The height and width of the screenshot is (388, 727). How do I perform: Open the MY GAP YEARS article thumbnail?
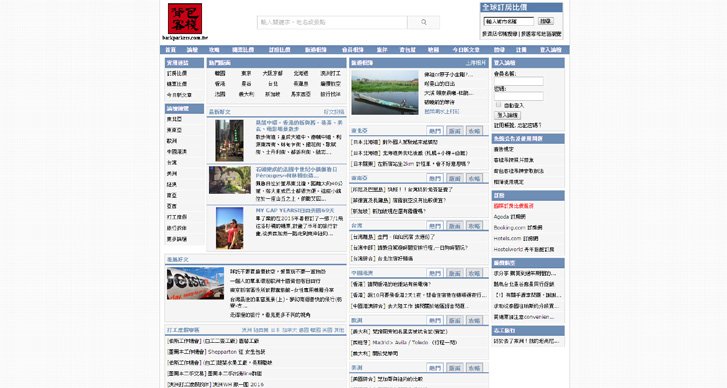click(x=229, y=228)
